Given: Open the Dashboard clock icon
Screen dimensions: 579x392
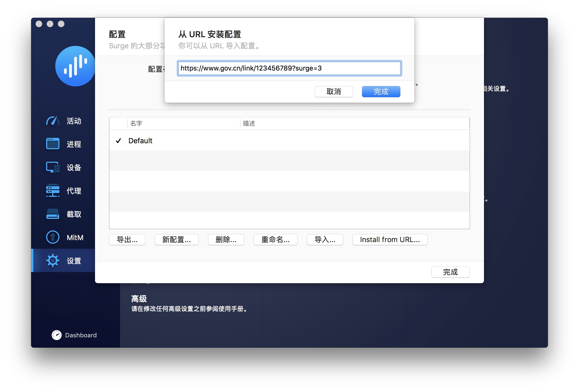Looking at the screenshot, I should (57, 335).
